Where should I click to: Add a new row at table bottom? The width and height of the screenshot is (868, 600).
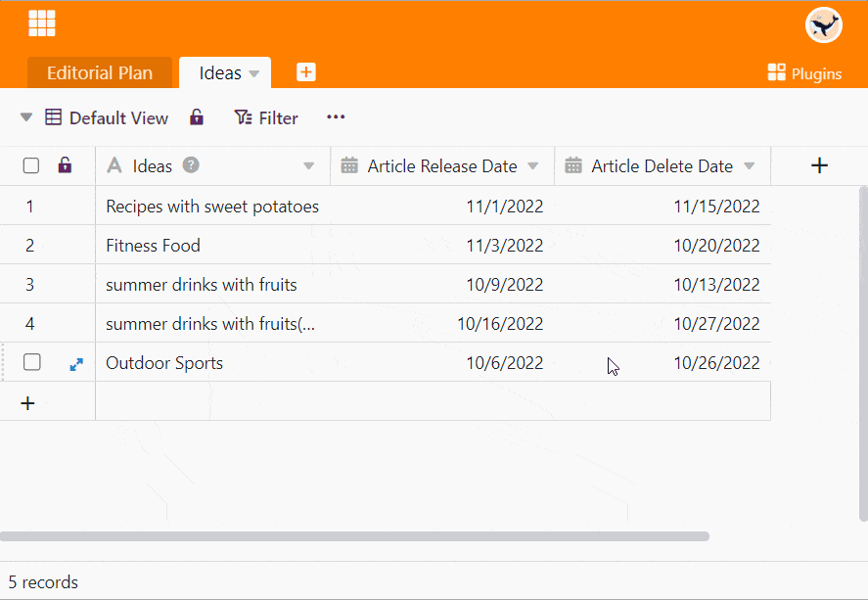point(28,402)
